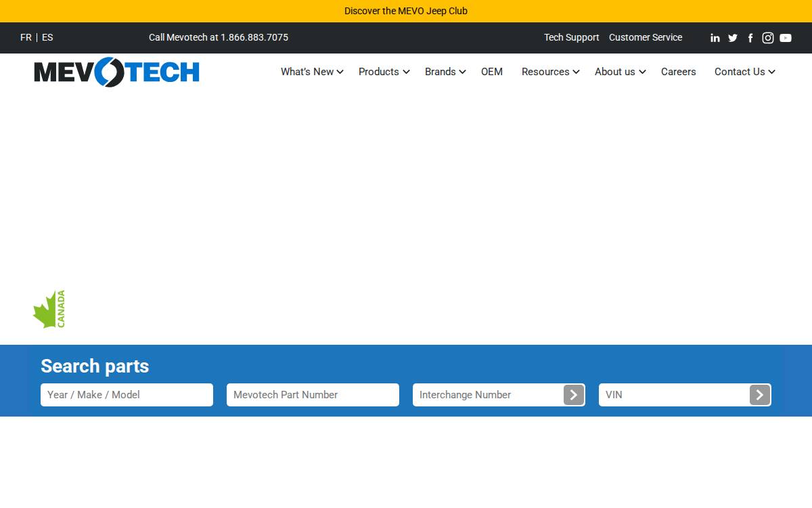Image resolution: width=812 pixels, height=508 pixels.
Task: Open the Contact Us menu
Action: click(x=740, y=72)
